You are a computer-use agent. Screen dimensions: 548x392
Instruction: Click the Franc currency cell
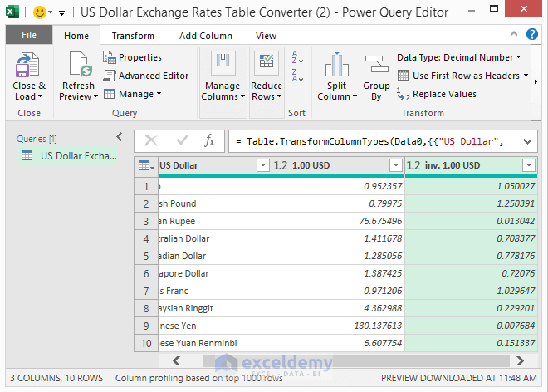(x=215, y=291)
